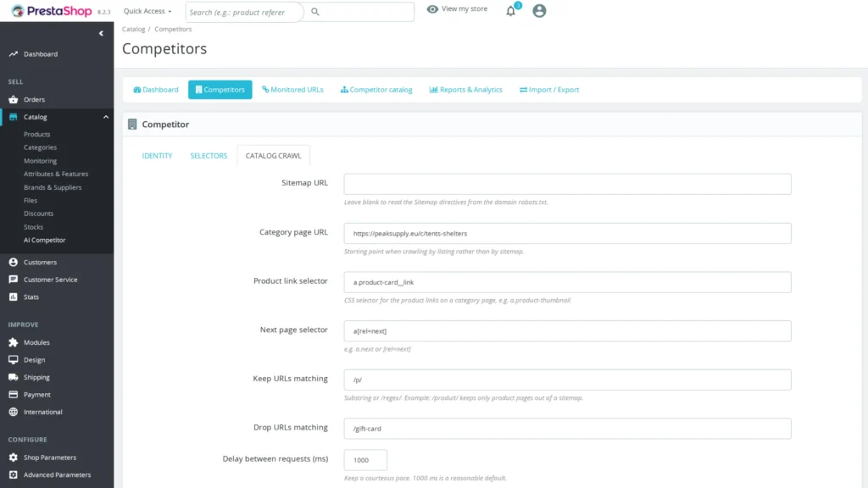The height and width of the screenshot is (488, 868).
Task: Click into the Sitemap URL field
Action: coord(567,184)
